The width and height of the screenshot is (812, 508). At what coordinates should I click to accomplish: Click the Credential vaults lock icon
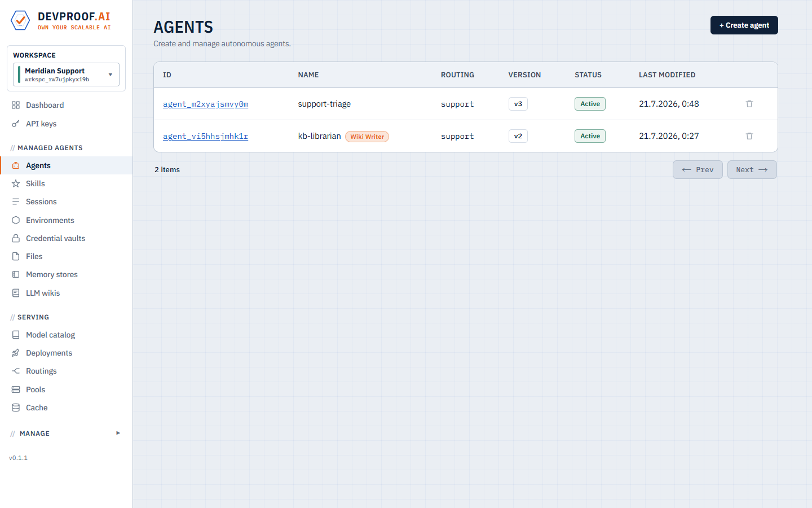(16, 238)
